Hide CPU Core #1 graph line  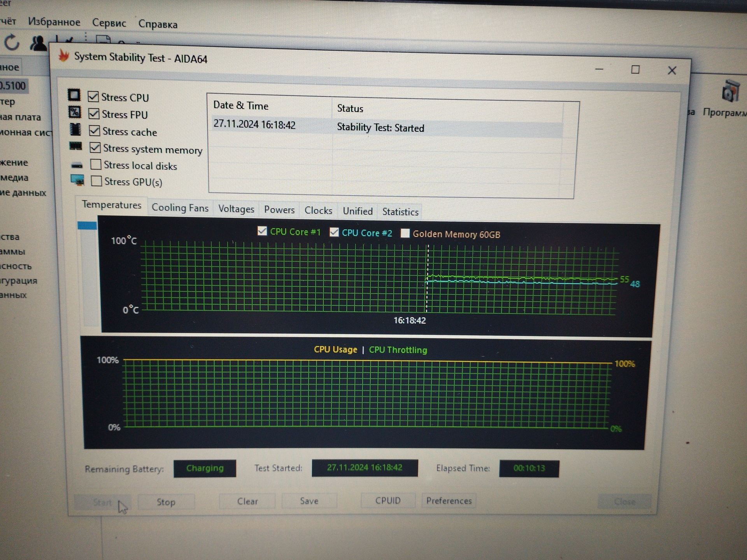coord(262,231)
